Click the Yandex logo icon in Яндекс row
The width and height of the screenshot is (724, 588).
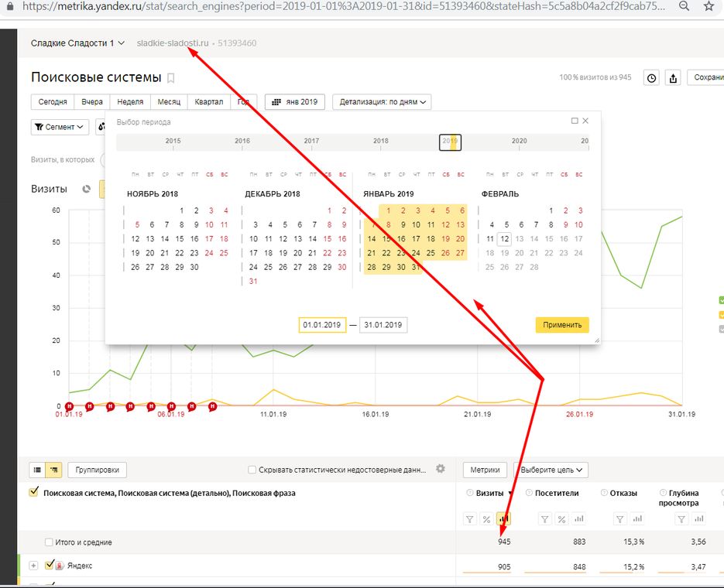pos(60,566)
